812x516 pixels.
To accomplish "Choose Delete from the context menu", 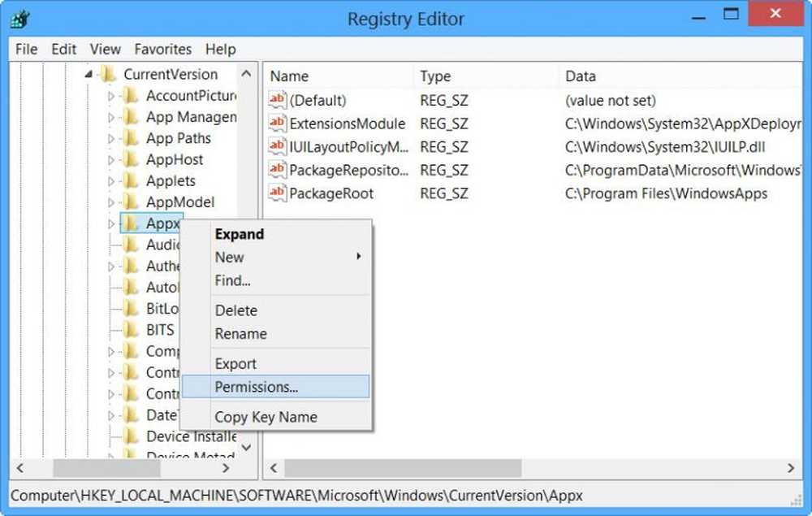I will click(276, 310).
